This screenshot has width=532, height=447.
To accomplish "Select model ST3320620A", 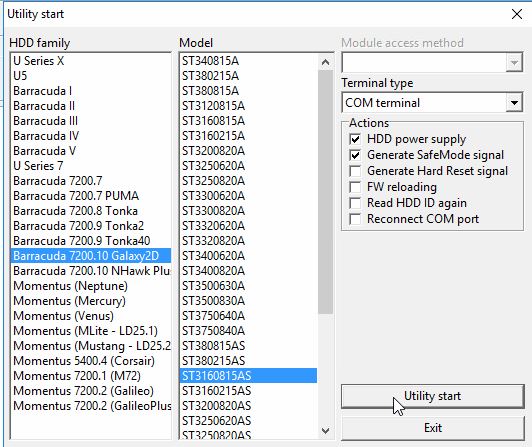I will coord(249,226).
